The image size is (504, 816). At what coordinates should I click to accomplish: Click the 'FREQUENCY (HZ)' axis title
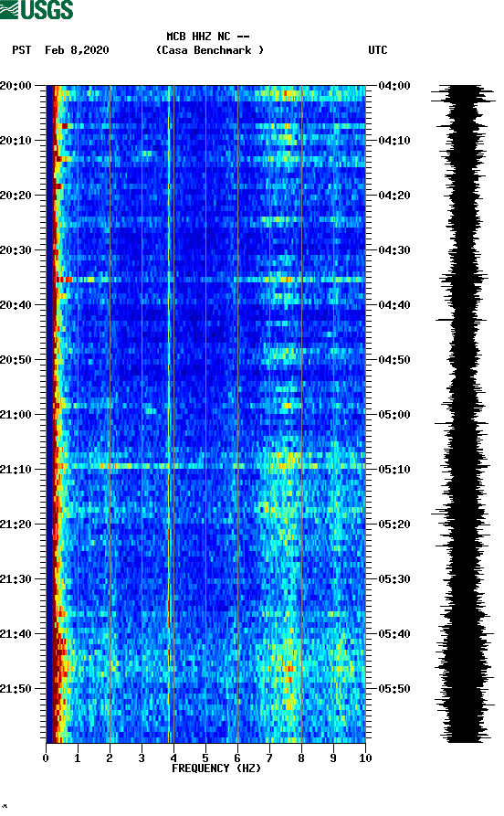pyautogui.click(x=216, y=768)
